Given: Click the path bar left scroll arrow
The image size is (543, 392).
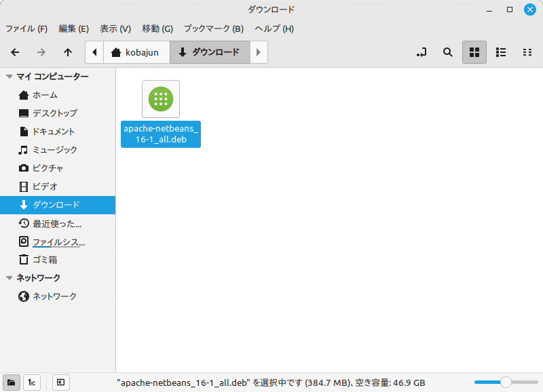Looking at the screenshot, I should [94, 52].
